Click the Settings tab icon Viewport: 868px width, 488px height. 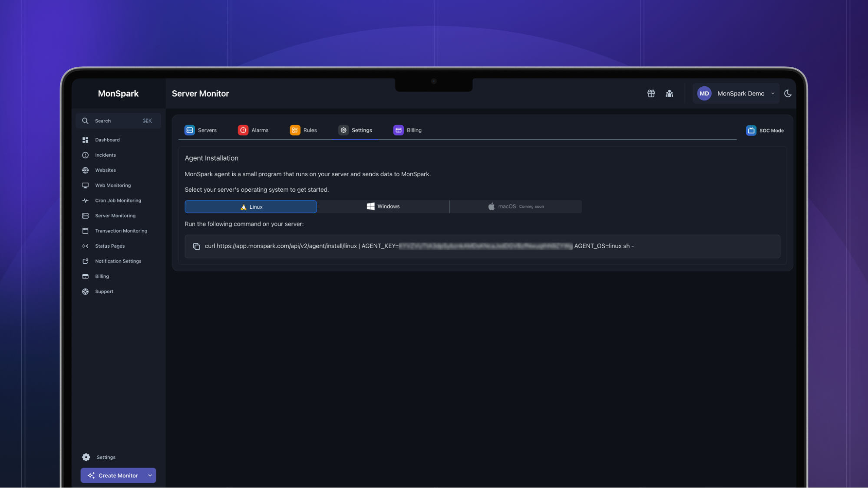coord(343,130)
